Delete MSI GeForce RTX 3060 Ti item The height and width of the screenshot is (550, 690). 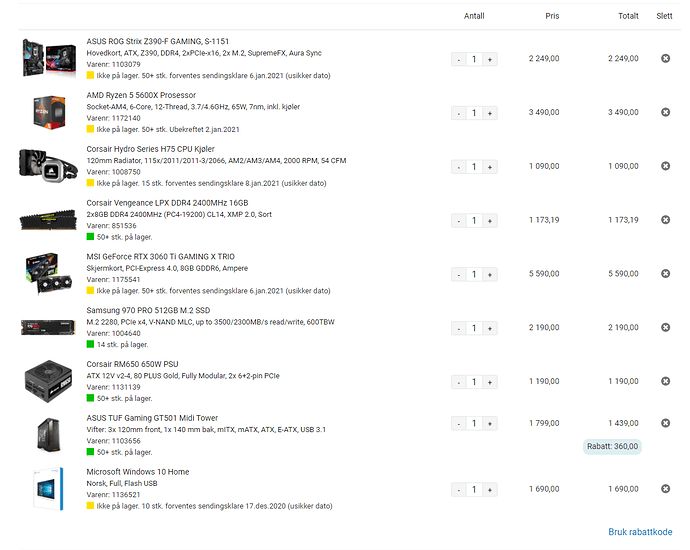click(x=665, y=273)
